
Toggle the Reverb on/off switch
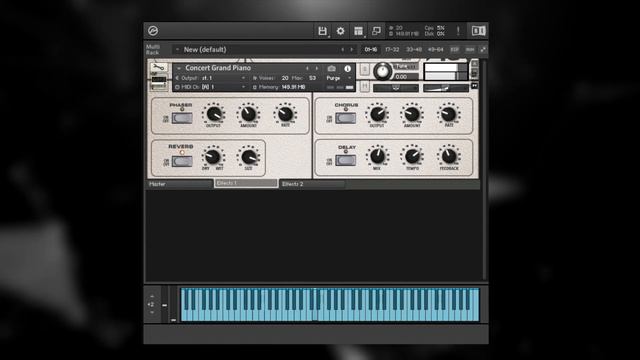tap(182, 161)
